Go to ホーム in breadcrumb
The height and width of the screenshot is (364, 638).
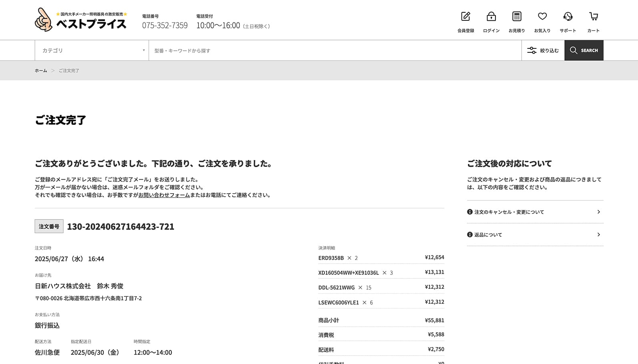(41, 71)
